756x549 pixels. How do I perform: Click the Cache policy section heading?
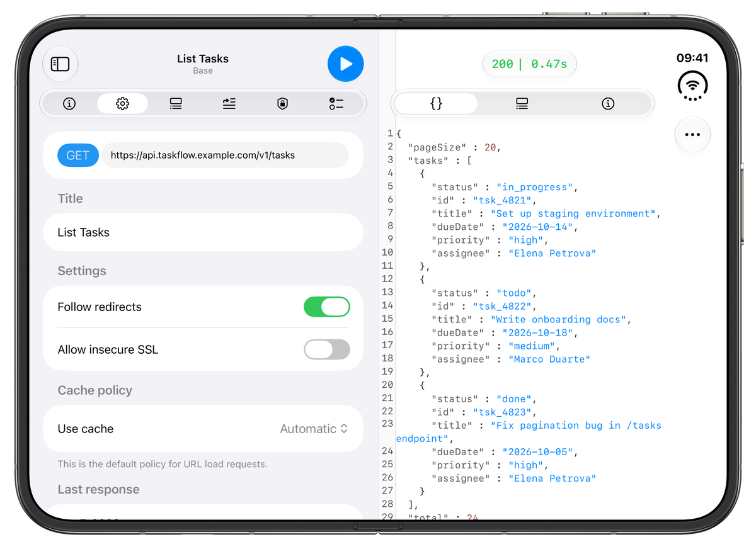pyautogui.click(x=95, y=390)
